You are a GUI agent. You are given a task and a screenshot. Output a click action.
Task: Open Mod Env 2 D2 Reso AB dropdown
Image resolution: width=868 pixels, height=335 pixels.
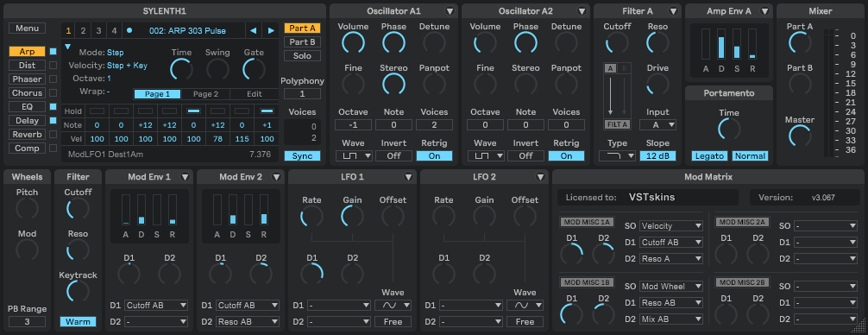point(248,322)
